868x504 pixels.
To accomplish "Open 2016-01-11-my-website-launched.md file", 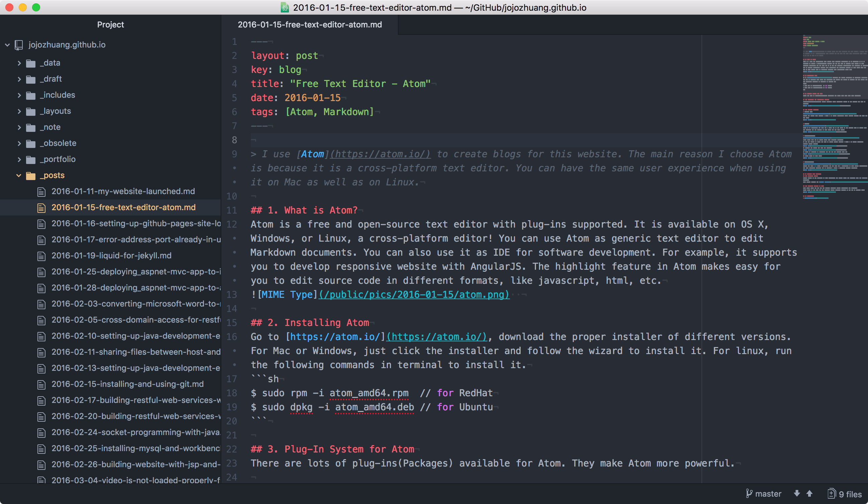I will coord(123,191).
